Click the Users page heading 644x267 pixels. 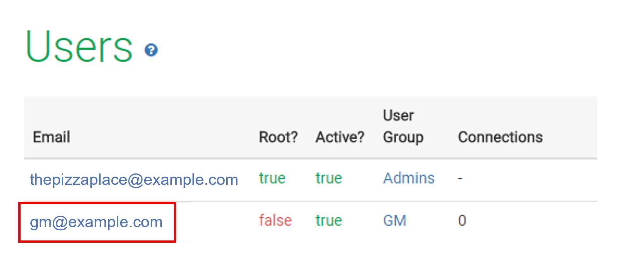click(x=79, y=47)
